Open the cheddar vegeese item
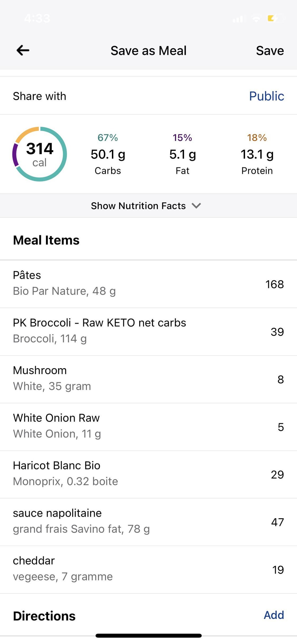297x644 pixels. tap(148, 569)
